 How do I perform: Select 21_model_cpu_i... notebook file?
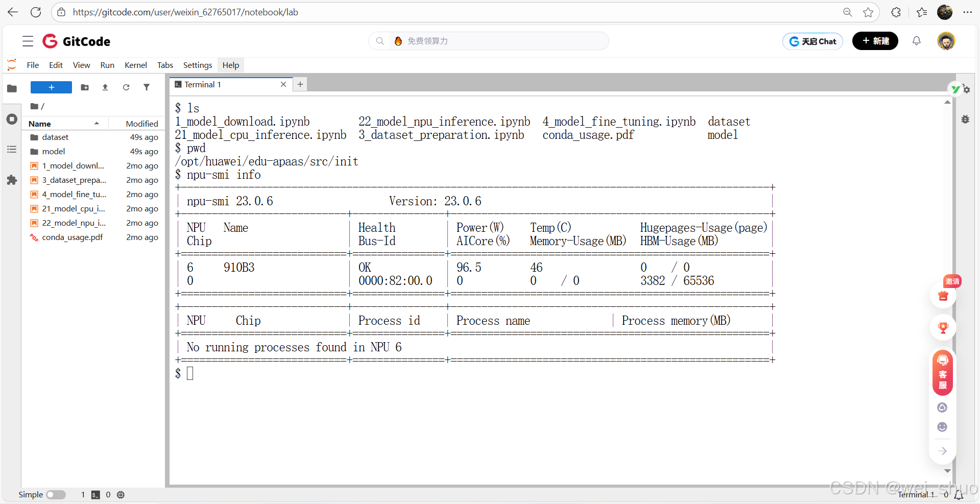coord(94,208)
